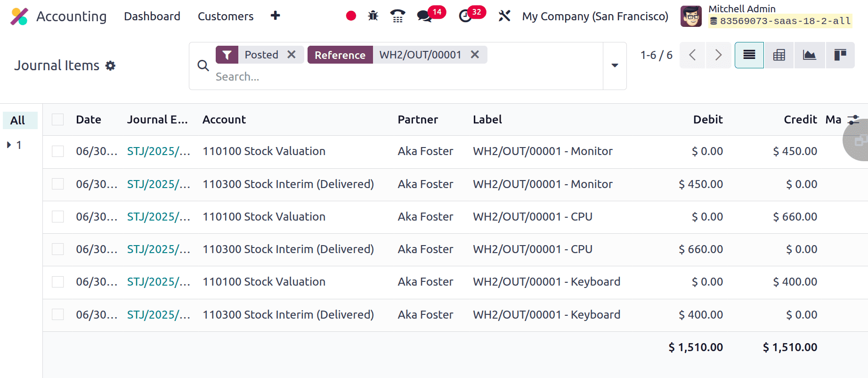
Task: Click the red recording dot icon
Action: coord(351,16)
